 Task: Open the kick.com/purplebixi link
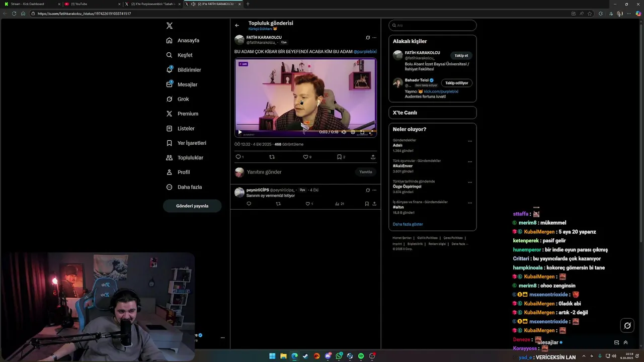click(441, 92)
